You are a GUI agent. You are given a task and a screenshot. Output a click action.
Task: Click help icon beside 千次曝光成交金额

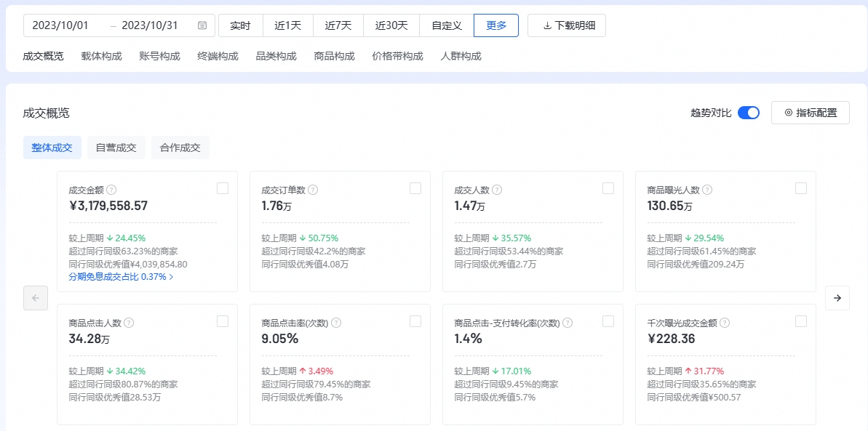725,323
